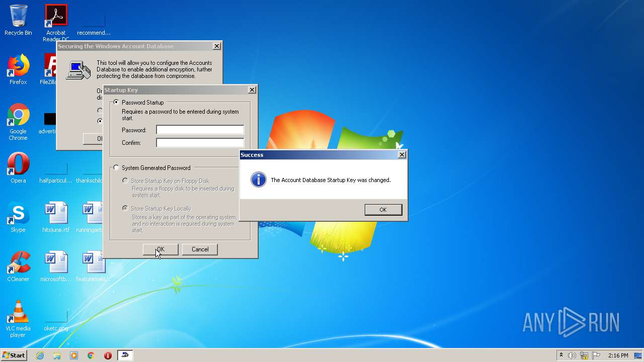The width and height of the screenshot is (644, 362).
Task: Open the Recycle Bin desktop icon
Action: click(18, 20)
